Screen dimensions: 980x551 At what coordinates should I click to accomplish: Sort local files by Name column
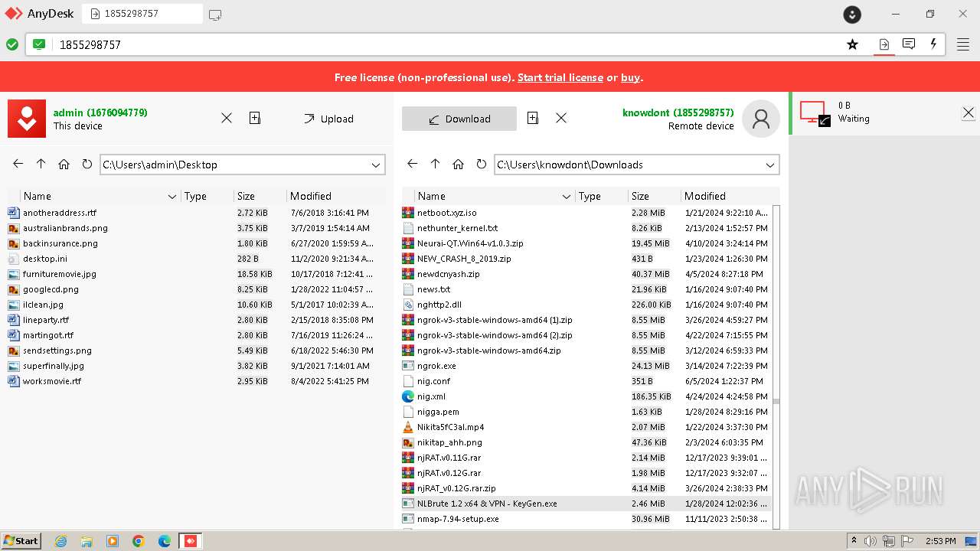100,196
